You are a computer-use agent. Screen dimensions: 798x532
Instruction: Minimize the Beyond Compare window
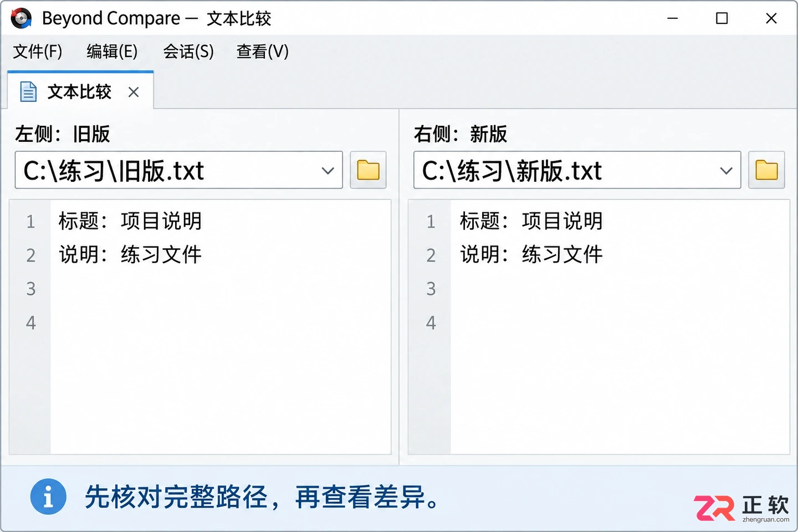click(673, 18)
